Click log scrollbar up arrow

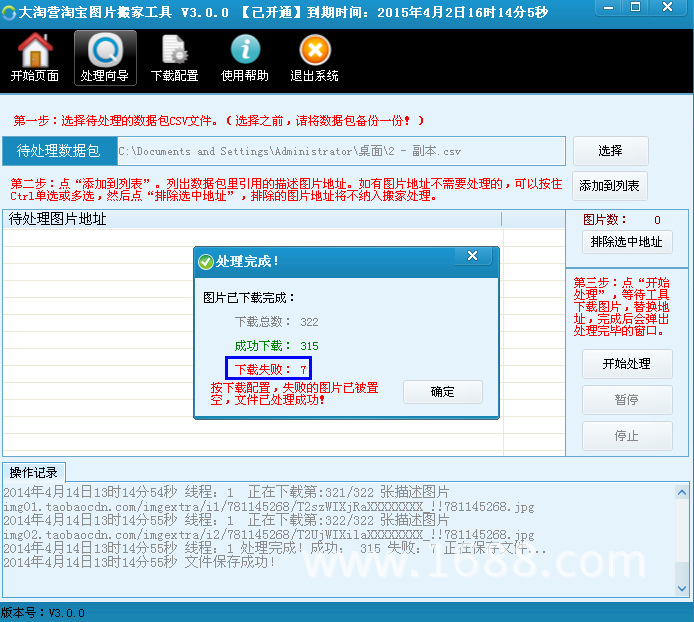point(682,492)
